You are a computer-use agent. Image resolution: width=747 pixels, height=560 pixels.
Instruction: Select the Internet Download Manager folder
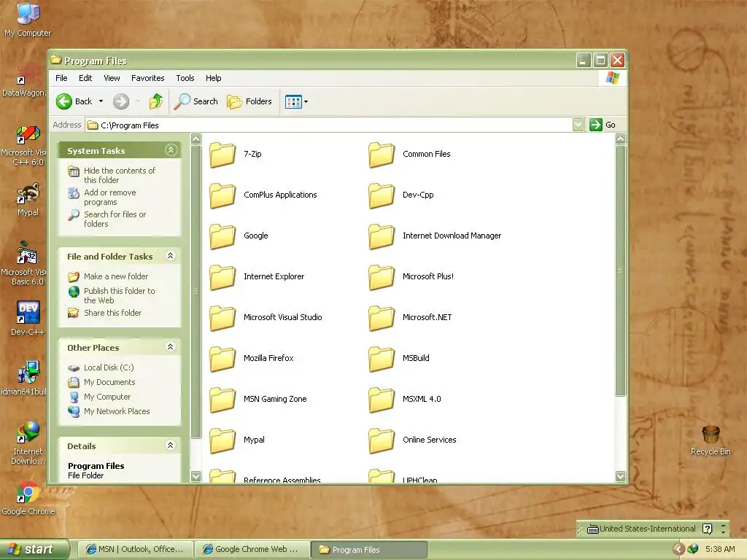(435, 236)
